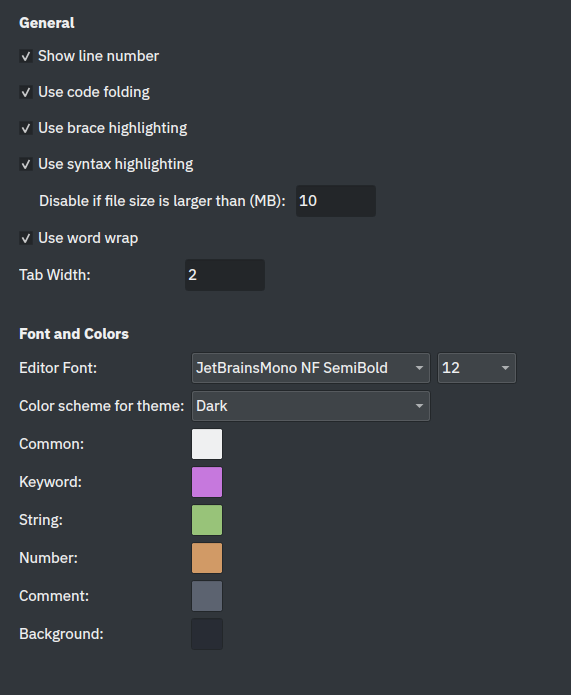Click the General section heading
The height and width of the screenshot is (695, 571).
(x=47, y=23)
